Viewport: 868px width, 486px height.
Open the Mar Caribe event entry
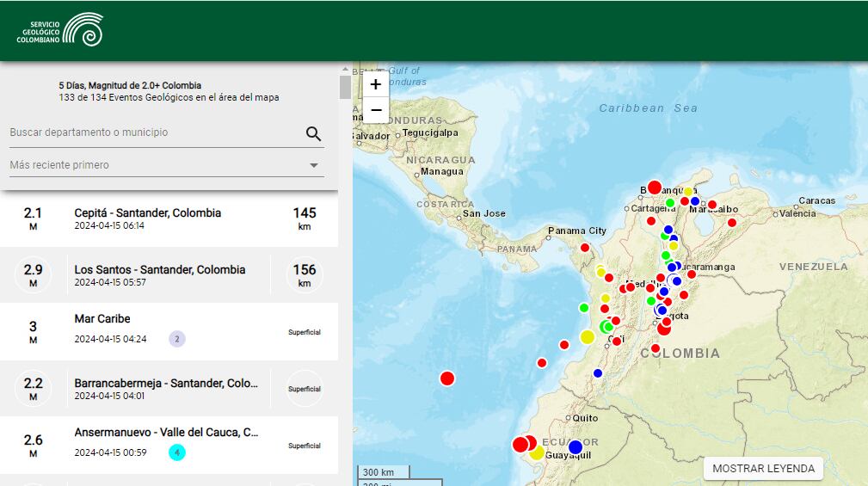(x=169, y=331)
